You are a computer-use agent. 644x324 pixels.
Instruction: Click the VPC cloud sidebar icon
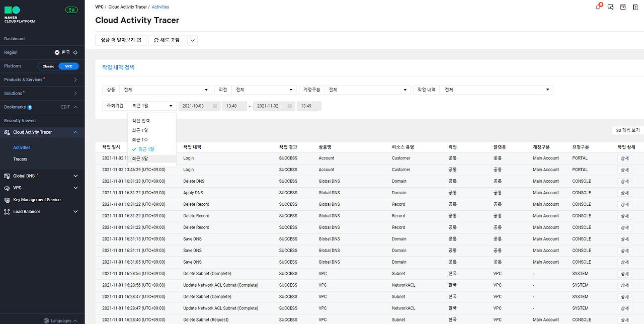(7, 188)
